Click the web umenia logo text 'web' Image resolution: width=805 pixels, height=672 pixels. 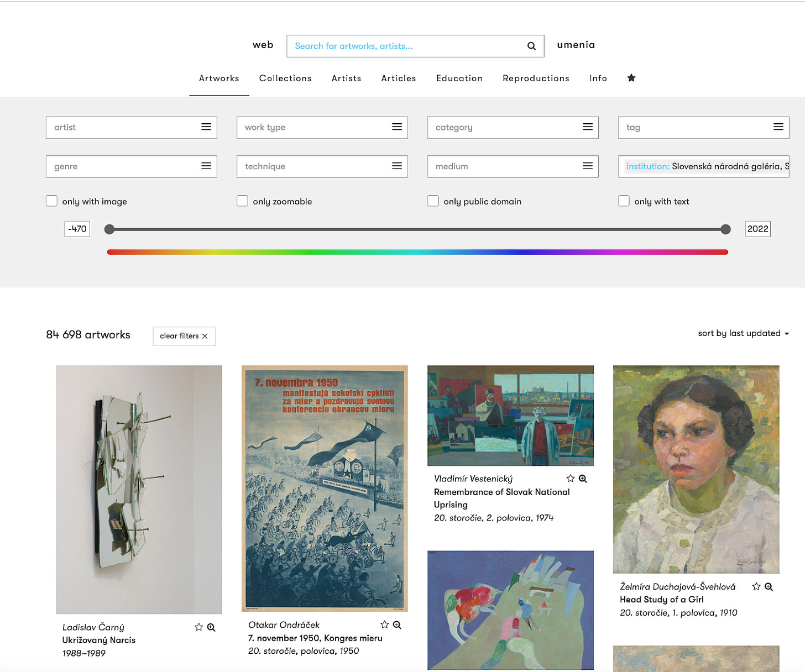[x=263, y=45]
